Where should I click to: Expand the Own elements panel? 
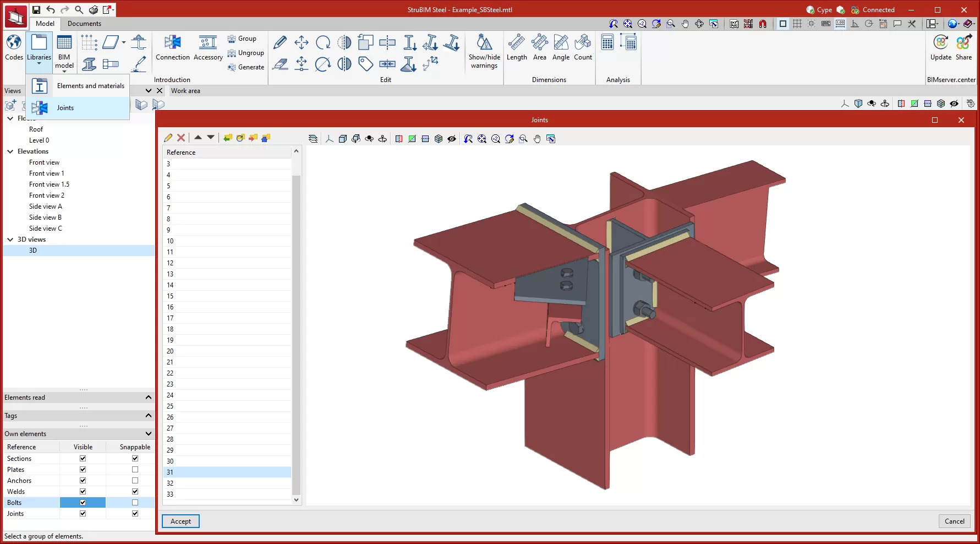tap(148, 433)
